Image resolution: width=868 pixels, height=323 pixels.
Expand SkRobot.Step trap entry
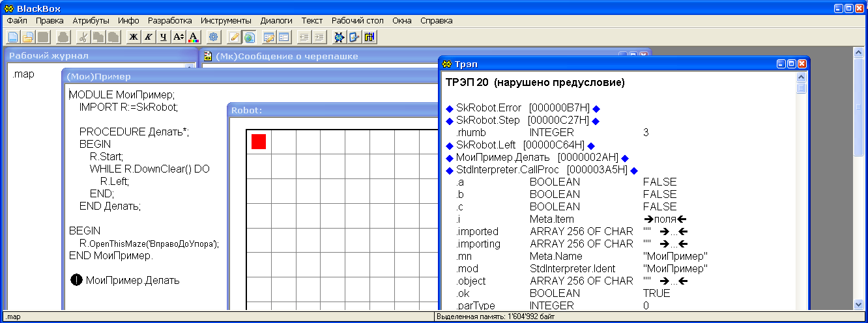click(449, 120)
